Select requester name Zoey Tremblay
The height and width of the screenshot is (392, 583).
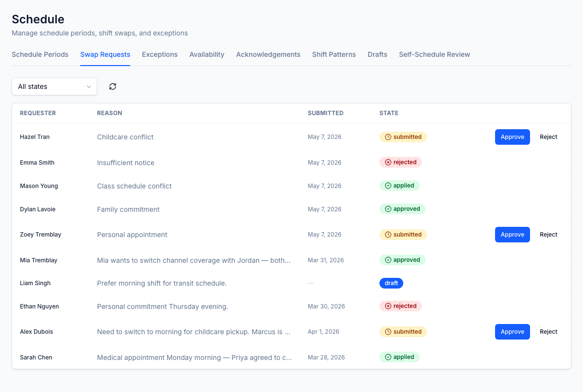(x=40, y=235)
